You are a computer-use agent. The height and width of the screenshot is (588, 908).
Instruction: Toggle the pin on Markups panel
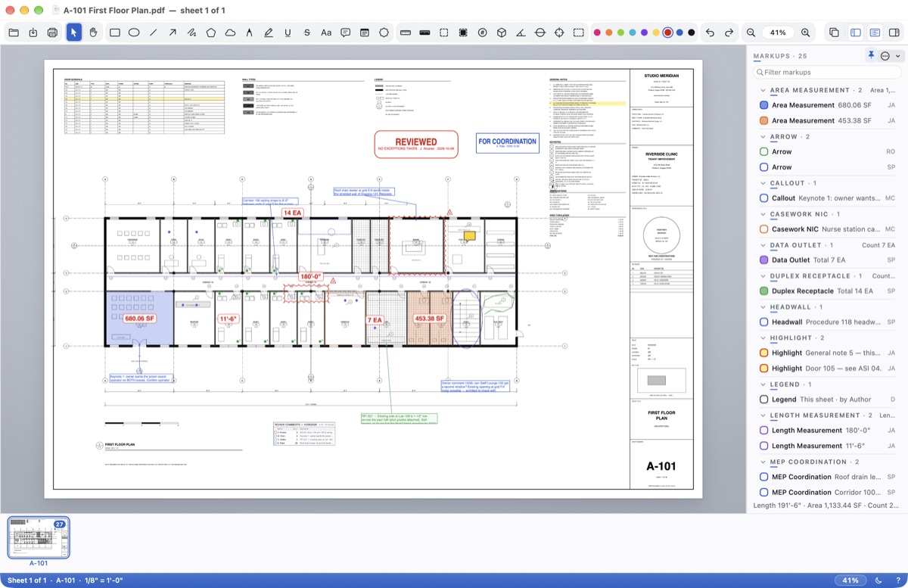(871, 55)
